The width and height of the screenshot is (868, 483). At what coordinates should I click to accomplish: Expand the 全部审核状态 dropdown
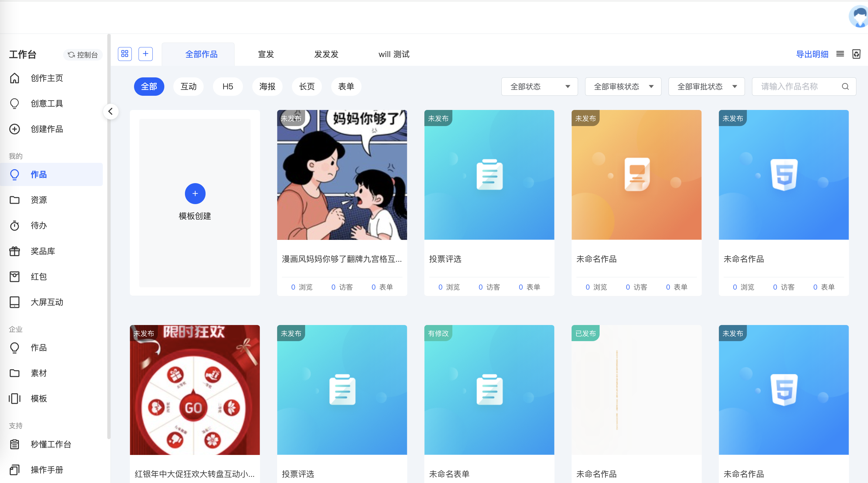pyautogui.click(x=623, y=87)
